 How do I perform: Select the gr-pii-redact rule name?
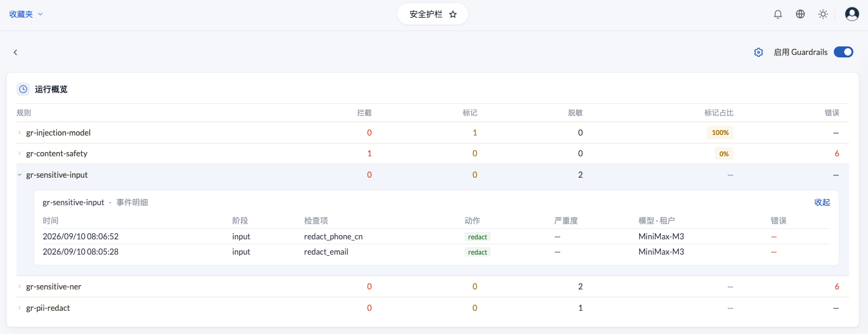(x=48, y=308)
